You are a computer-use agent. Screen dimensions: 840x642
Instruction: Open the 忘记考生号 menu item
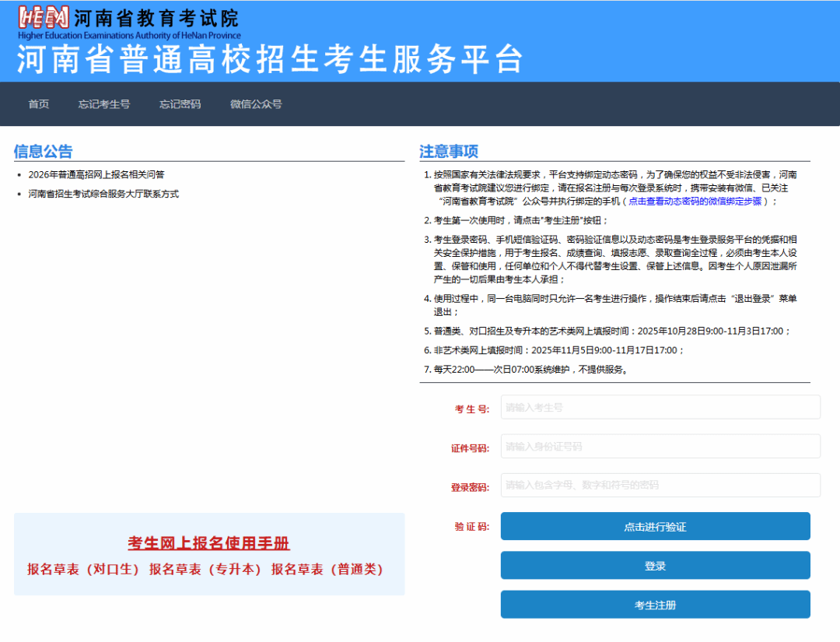point(103,104)
